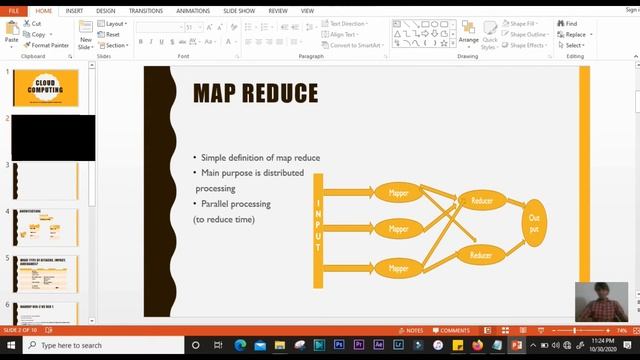Expand the shapes gallery more button
640x360 pixels.
point(453,43)
